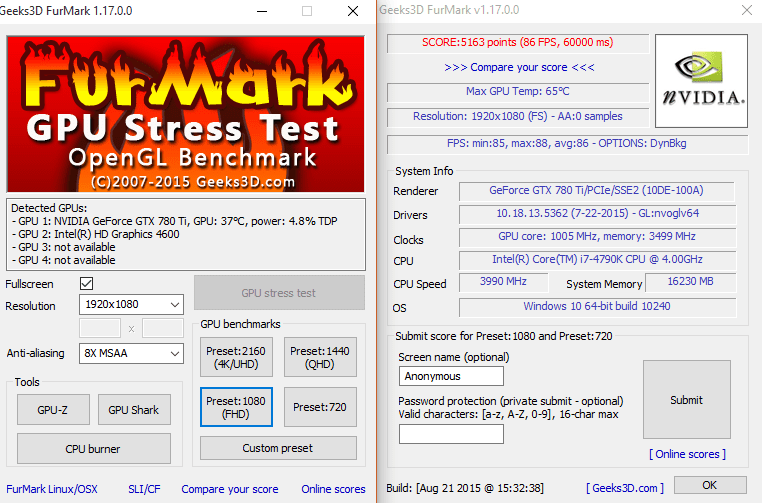
Task: Open the Anti-aliasing 8X MSAA dropdown
Action: [131, 353]
